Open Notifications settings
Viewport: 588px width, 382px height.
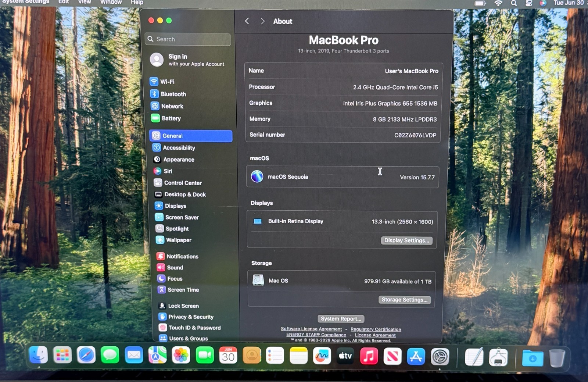(178, 256)
